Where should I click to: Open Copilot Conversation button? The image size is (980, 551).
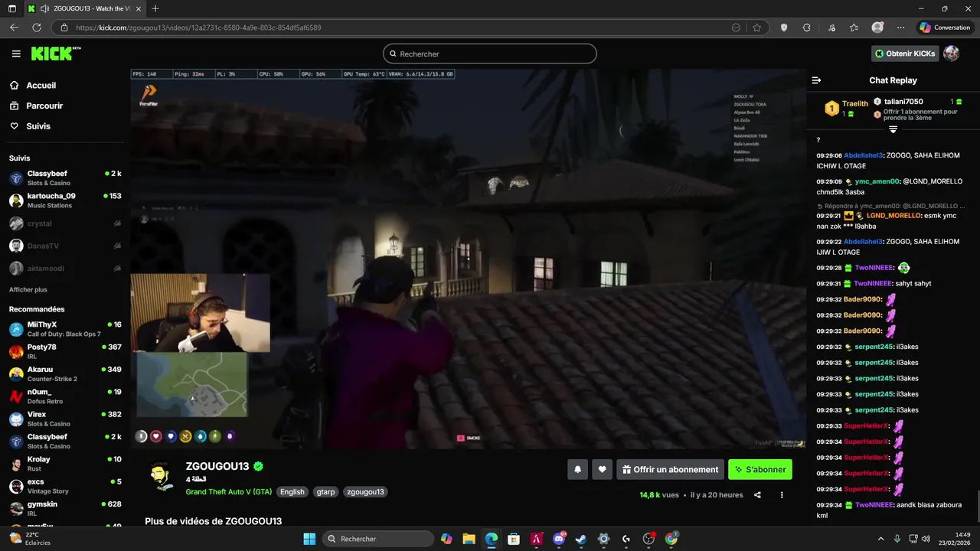click(x=945, y=28)
